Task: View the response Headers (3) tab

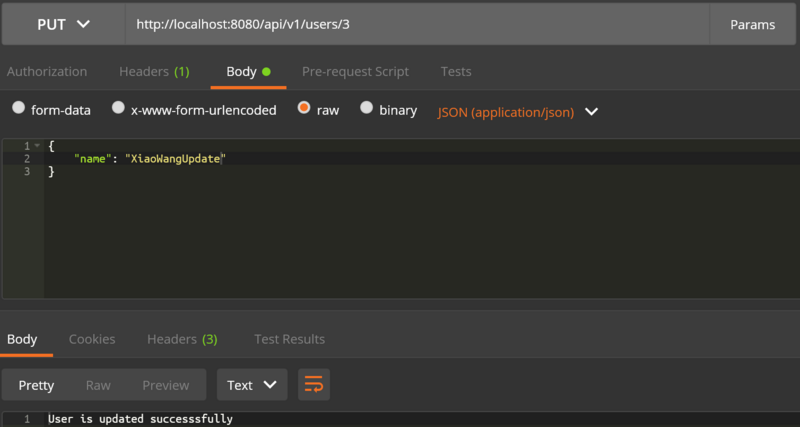Action: coord(182,339)
